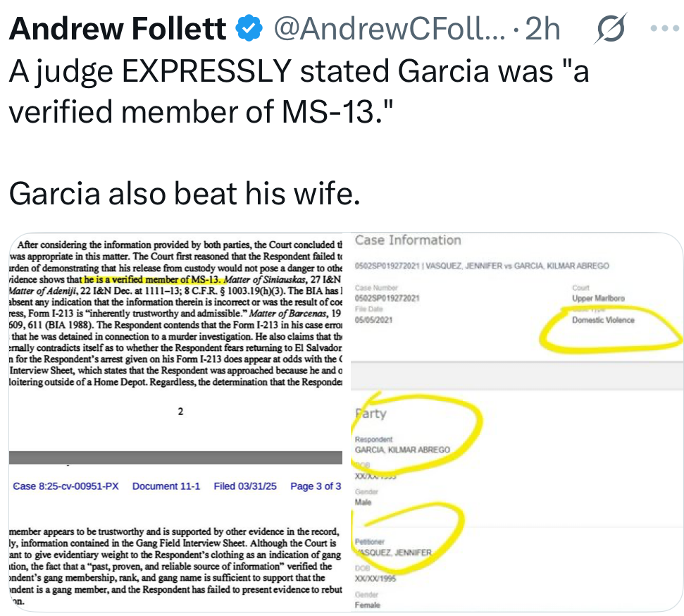Click the "Document 11-1" label
Screen dimensions: 684x616
166,486
